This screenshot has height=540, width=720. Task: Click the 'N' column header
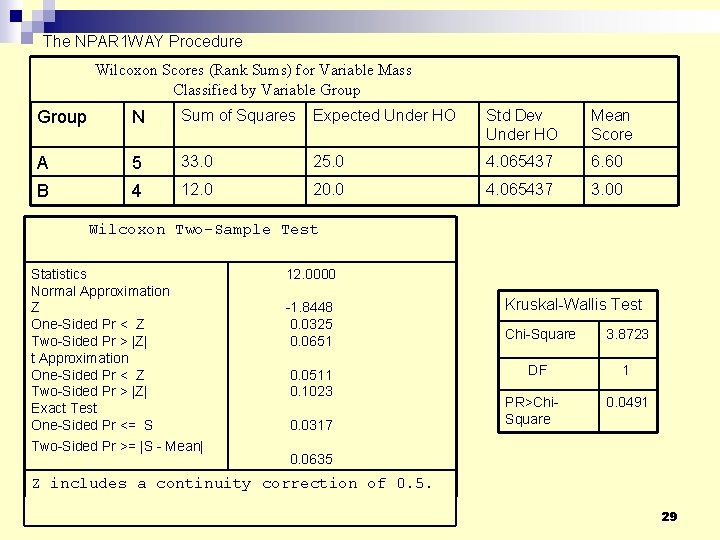point(138,117)
